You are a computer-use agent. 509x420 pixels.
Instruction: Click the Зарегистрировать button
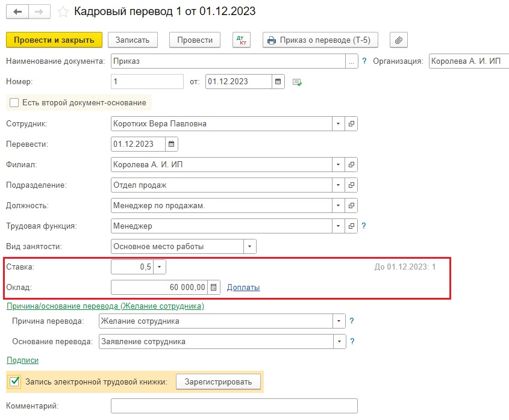[x=218, y=381]
